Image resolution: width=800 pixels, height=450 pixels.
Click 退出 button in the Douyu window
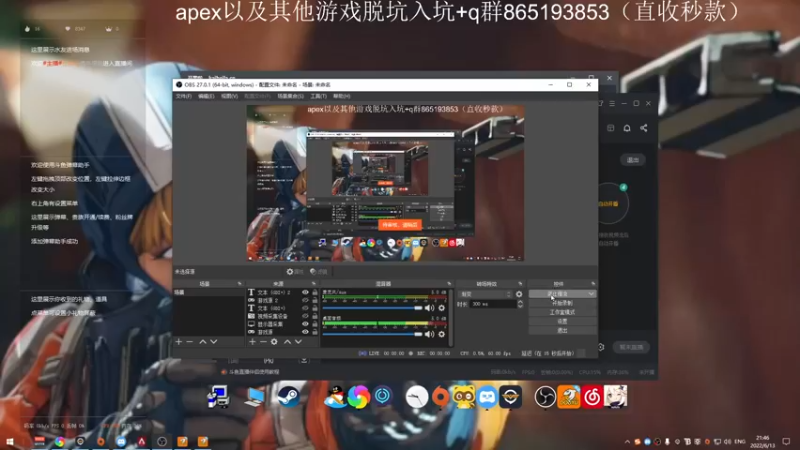633,160
